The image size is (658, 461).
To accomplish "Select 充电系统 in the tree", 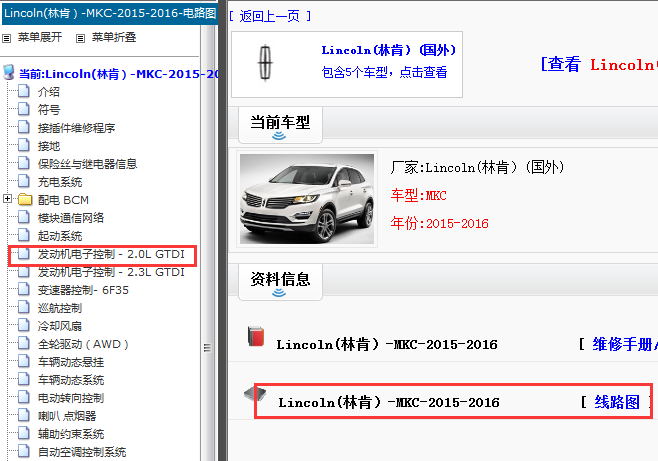I will tap(60, 182).
